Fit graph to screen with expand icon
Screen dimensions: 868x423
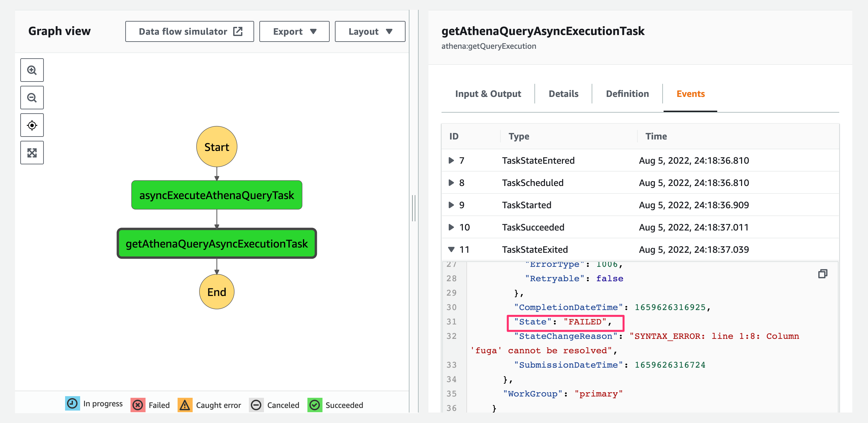32,153
